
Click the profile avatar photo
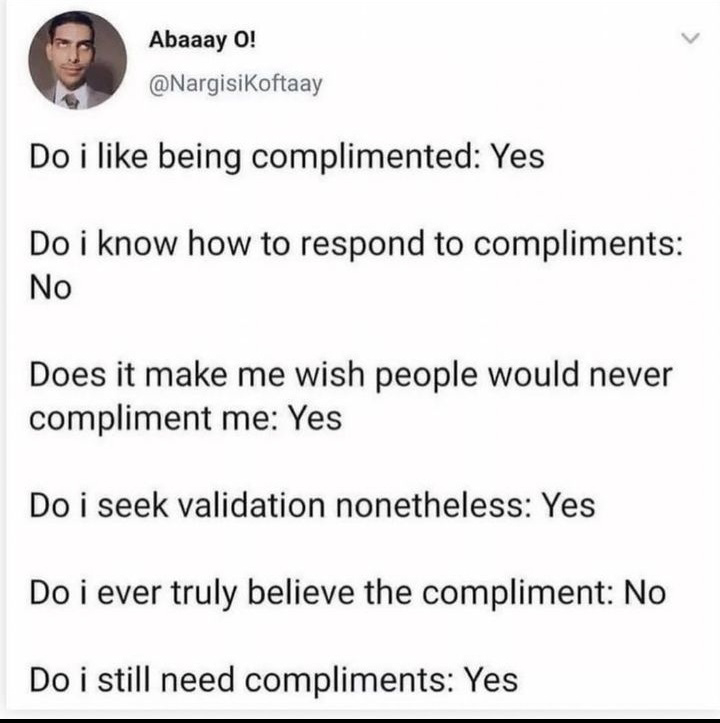pyautogui.click(x=77, y=59)
